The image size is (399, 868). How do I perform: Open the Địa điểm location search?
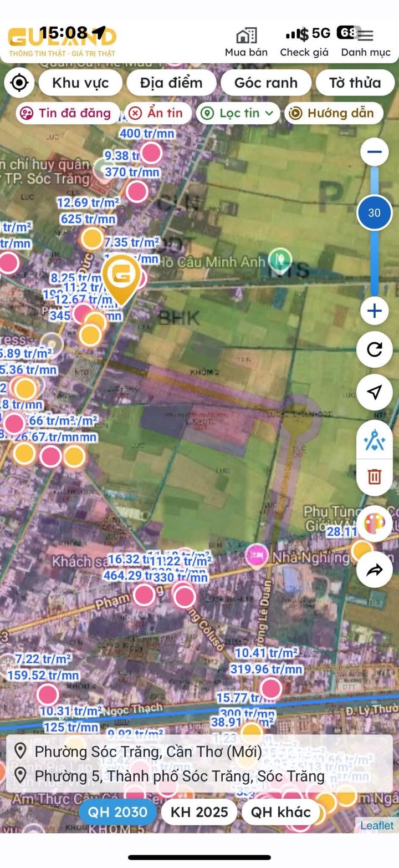coord(171,83)
